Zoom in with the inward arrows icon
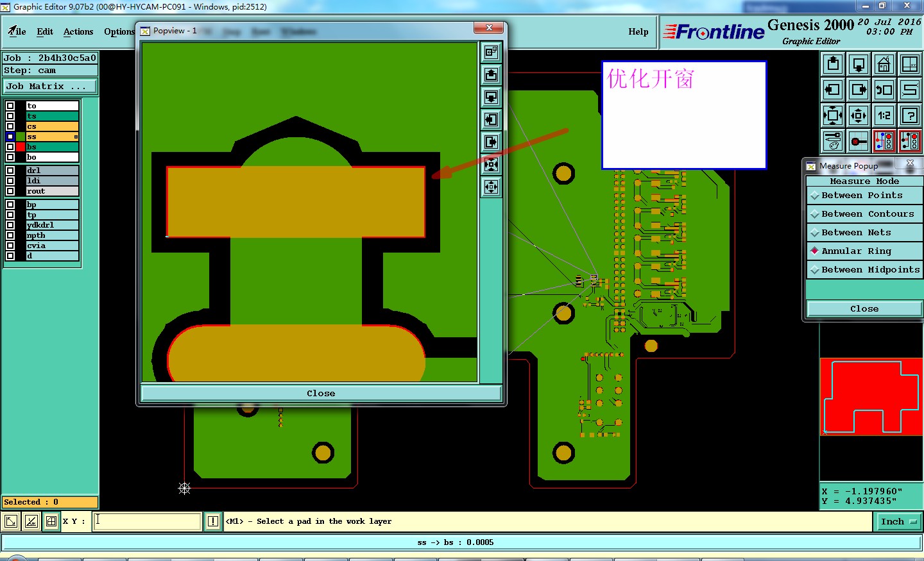 (833, 115)
